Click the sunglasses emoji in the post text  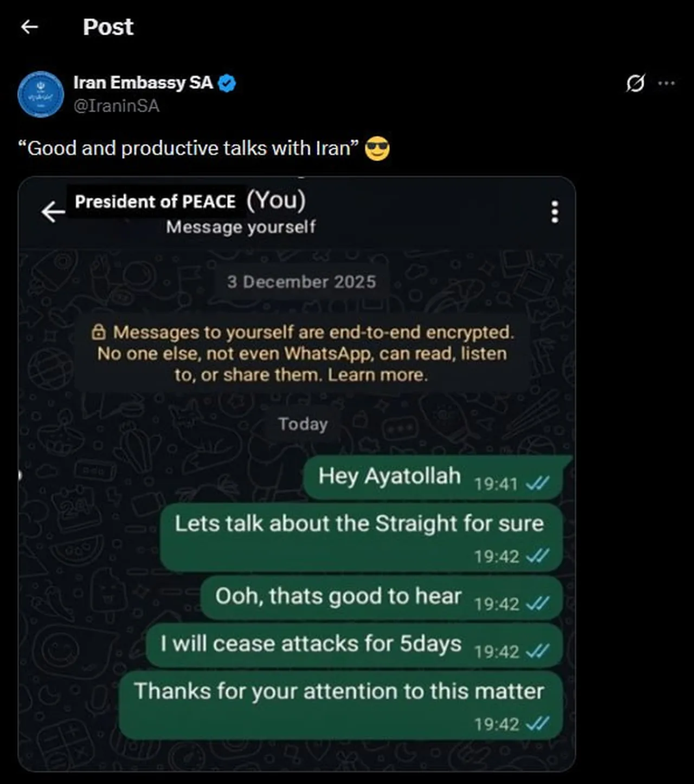377,148
